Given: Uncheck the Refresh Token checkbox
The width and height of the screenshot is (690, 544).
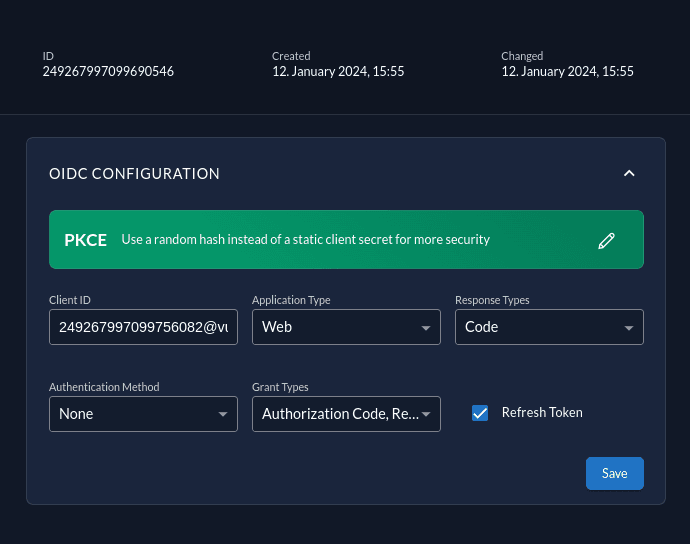Looking at the screenshot, I should 480,413.
